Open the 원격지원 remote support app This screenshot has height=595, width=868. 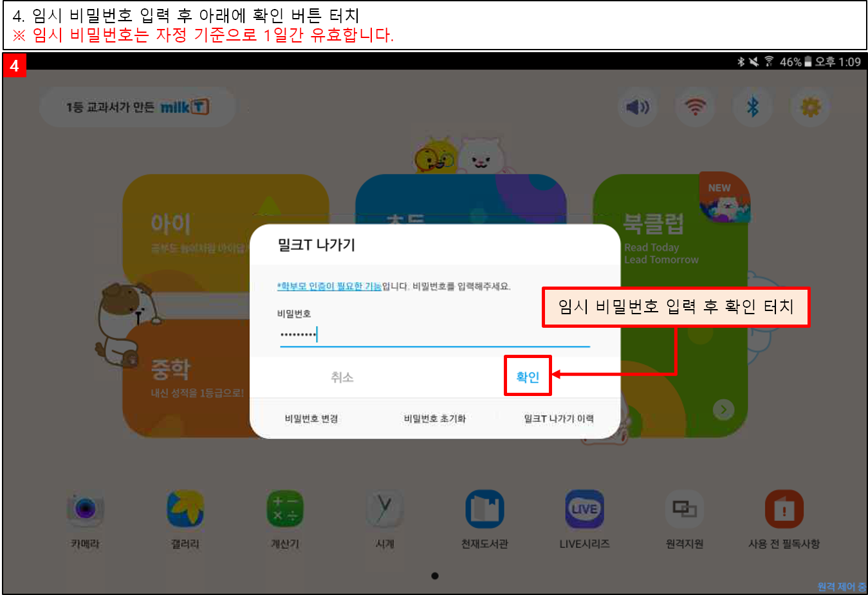(x=684, y=510)
